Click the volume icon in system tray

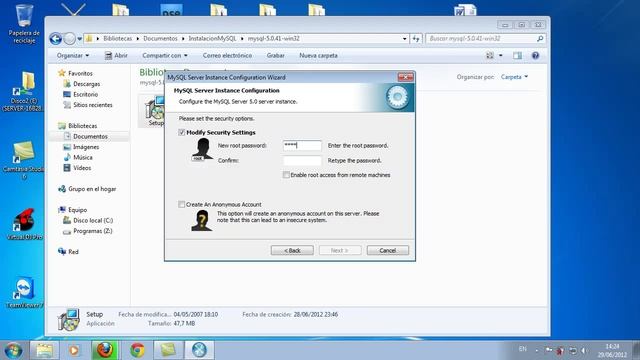[x=584, y=350]
